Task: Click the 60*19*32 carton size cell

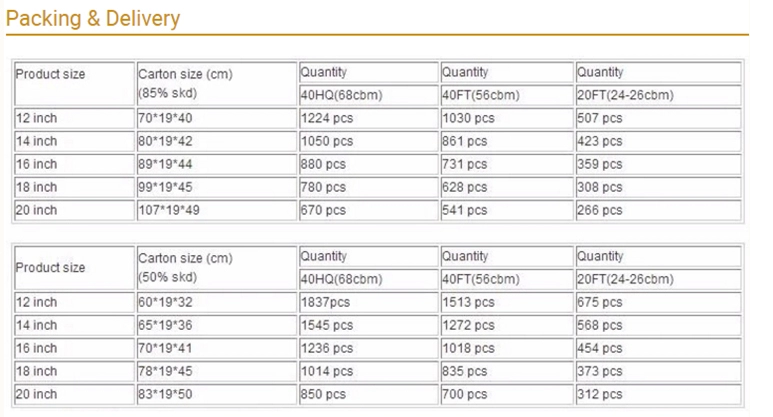Action: coord(164,302)
